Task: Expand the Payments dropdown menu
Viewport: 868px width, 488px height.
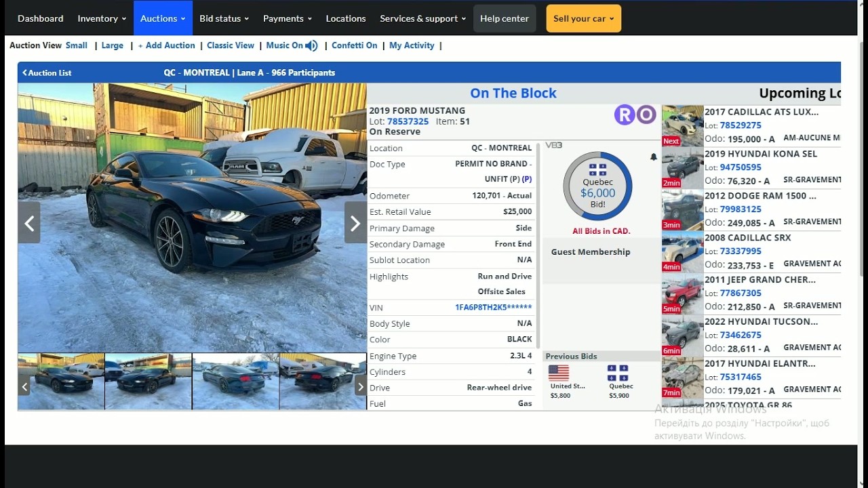Action: [x=288, y=18]
